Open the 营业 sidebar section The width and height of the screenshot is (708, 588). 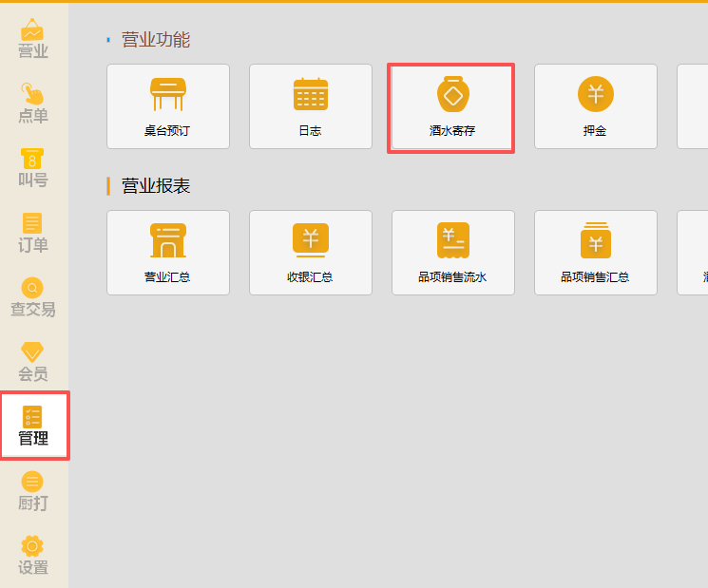click(x=33, y=39)
